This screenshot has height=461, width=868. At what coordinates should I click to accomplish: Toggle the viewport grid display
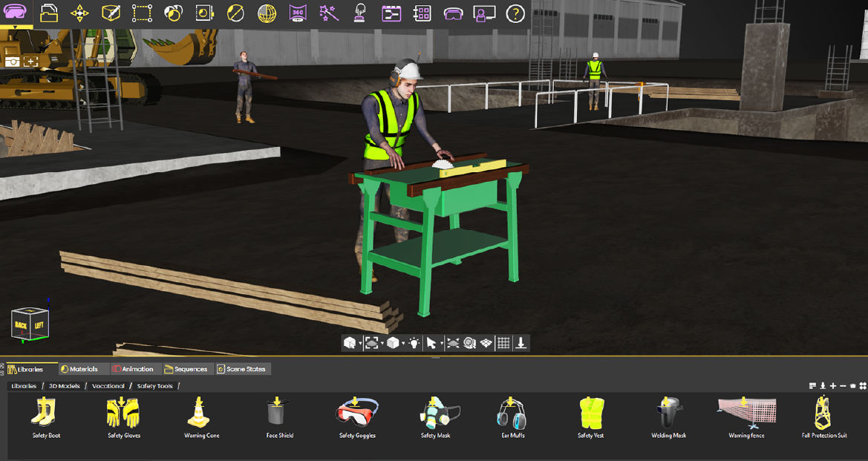[x=503, y=343]
